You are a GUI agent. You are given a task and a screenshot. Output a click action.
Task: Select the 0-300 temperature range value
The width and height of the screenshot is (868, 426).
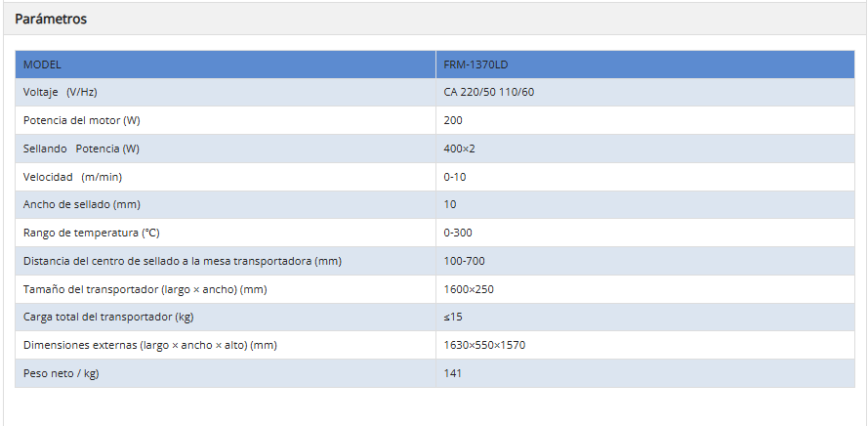[459, 233]
